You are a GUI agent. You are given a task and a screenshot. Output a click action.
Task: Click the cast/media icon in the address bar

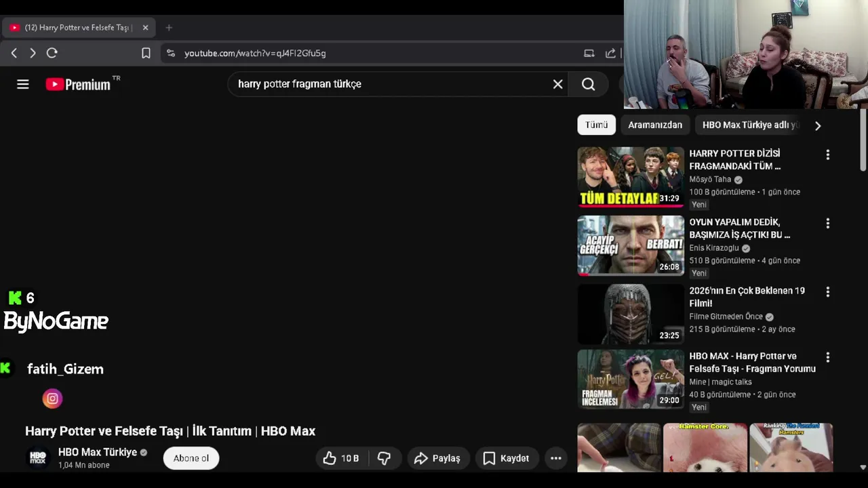589,53
